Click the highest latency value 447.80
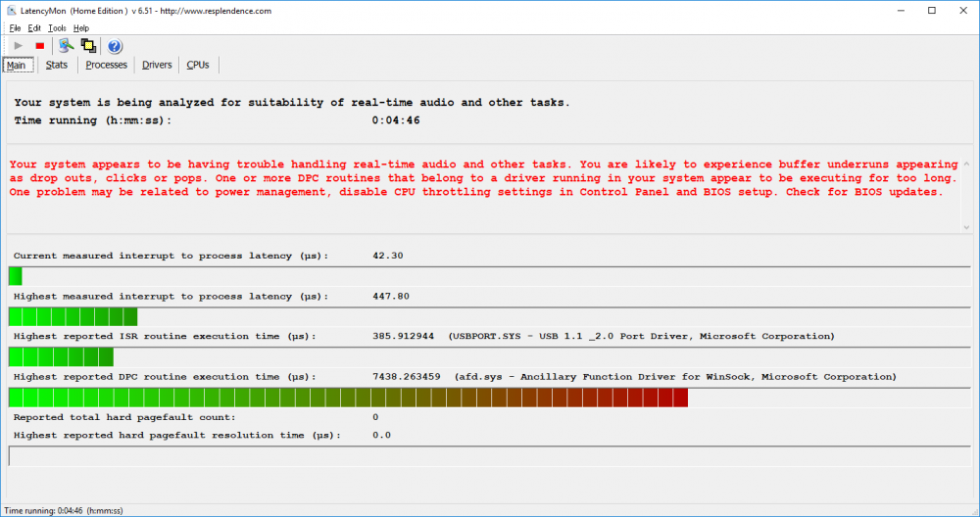The image size is (980, 517). point(391,296)
